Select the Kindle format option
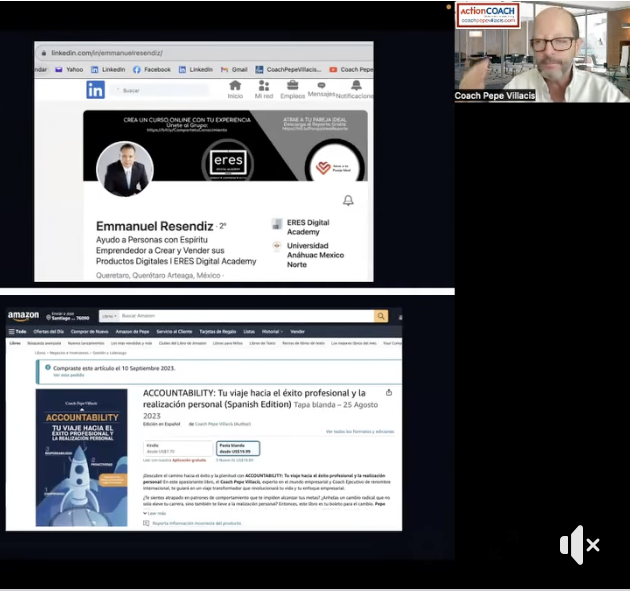This screenshot has height=592, width=630. tap(178, 448)
